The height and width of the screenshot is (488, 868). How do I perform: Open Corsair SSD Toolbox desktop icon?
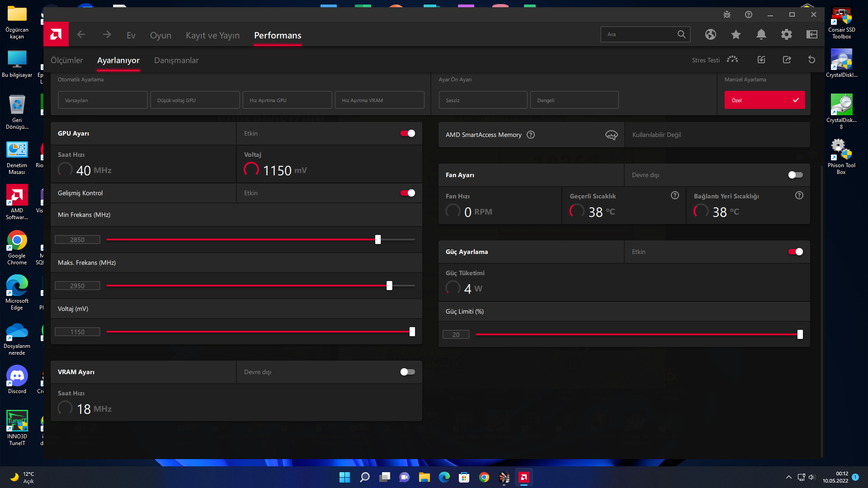click(x=841, y=23)
